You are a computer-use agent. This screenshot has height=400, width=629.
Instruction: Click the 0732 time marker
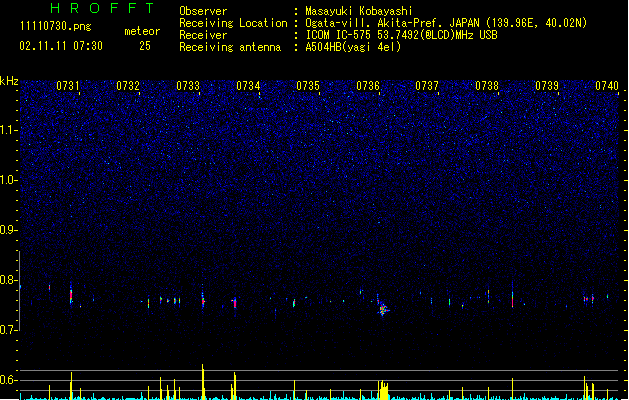pos(128,86)
